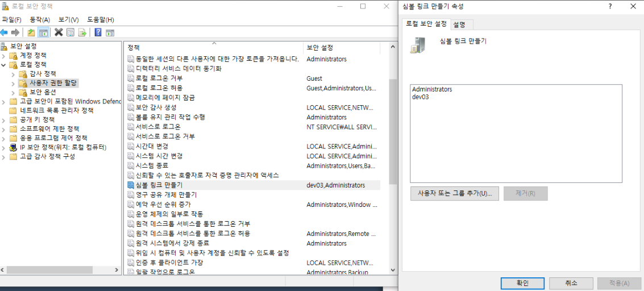Click policy icon beside 로컬 로그온 거부
The width and height of the screenshot is (644, 291).
(131, 78)
